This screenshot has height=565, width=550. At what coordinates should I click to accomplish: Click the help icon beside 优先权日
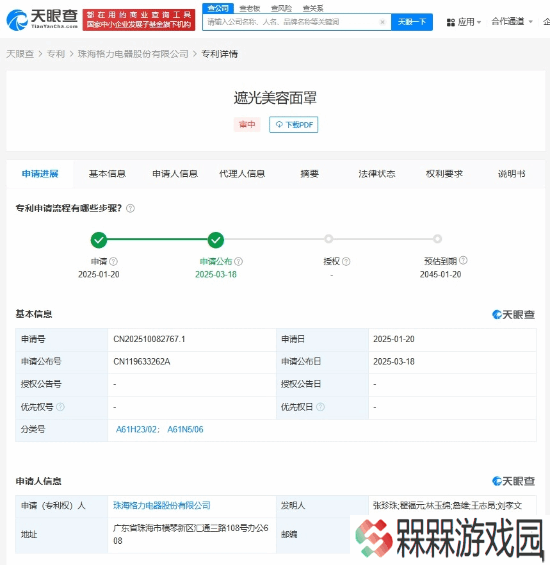coord(320,407)
